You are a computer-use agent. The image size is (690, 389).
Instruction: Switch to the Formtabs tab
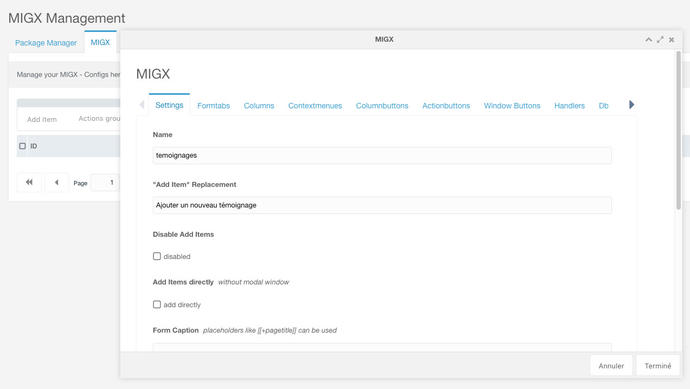coord(213,106)
